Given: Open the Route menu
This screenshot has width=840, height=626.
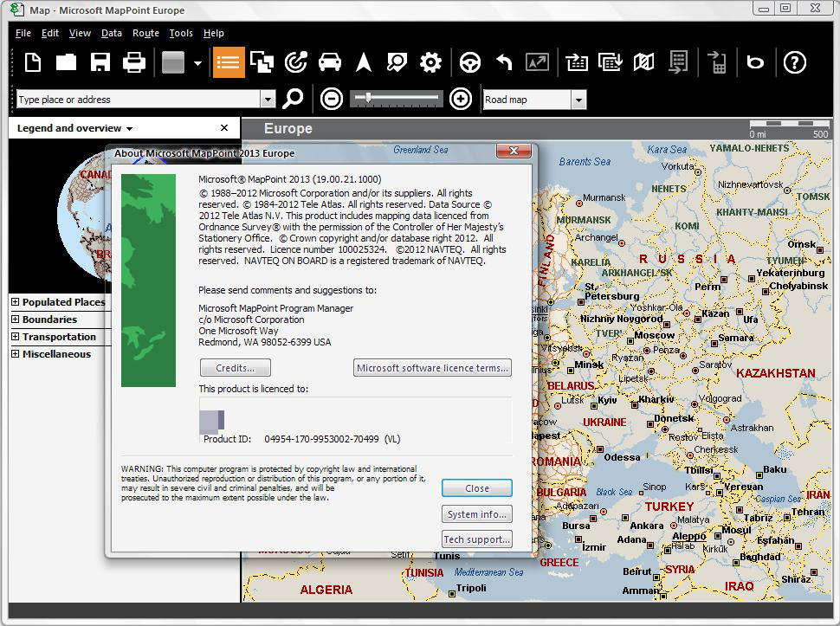Looking at the screenshot, I should click(145, 33).
